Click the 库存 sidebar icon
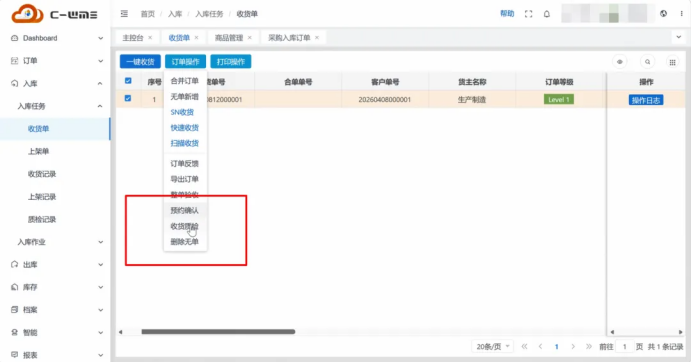This screenshot has height=362, width=692. 15,287
